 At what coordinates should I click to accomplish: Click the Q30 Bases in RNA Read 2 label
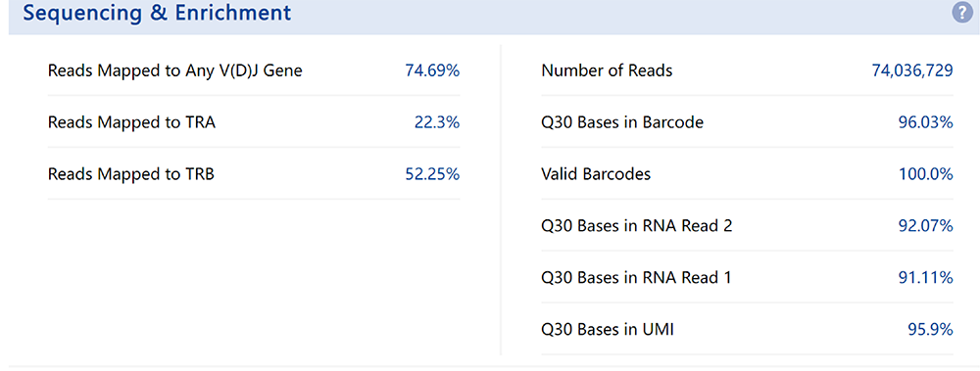637,225
